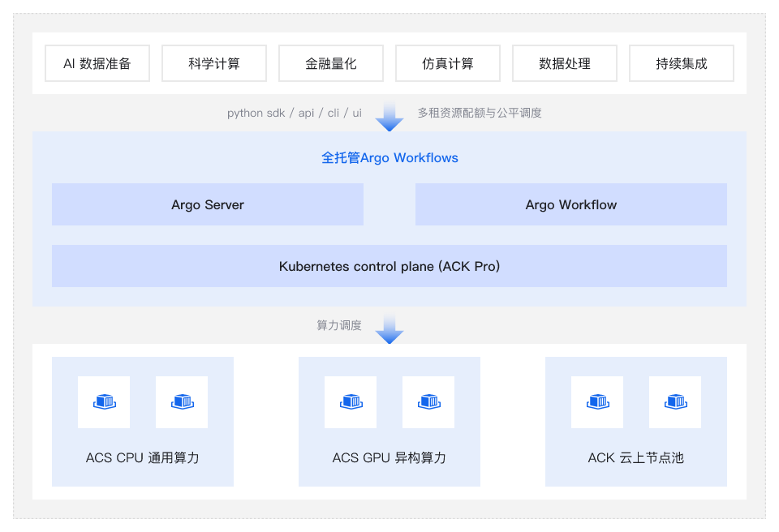The width and height of the screenshot is (779, 532).
Task: Click the 仿真计算 box
Action: [447, 62]
